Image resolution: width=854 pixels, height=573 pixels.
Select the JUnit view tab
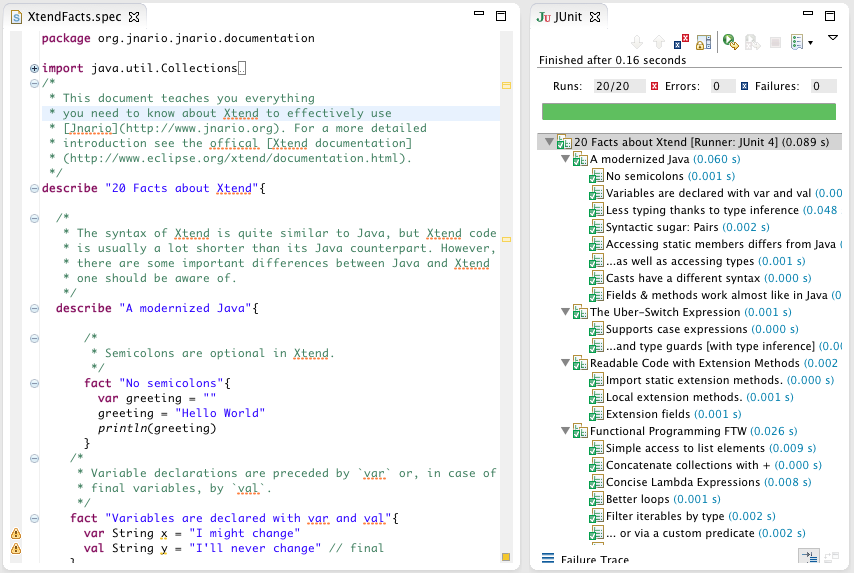569,17
